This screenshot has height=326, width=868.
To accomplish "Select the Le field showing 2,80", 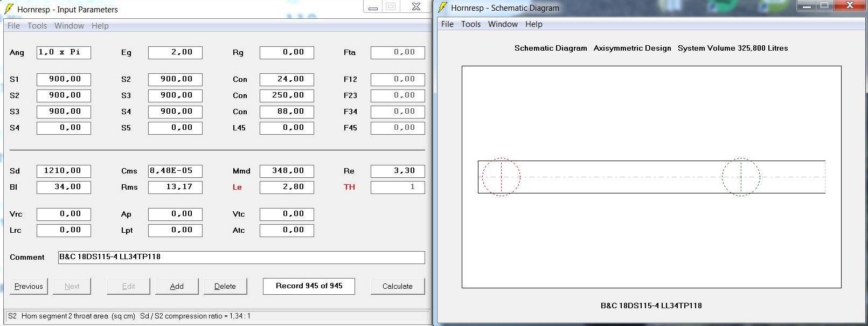I will click(x=287, y=187).
